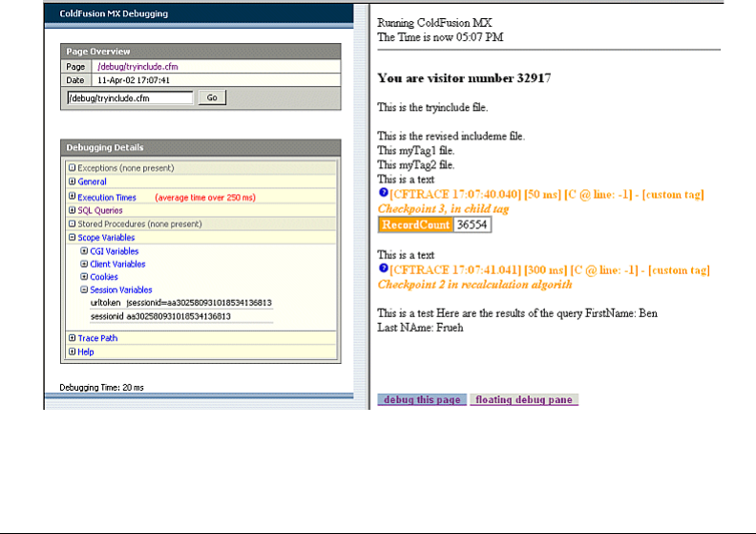Expand Cookies plus icon

pyautogui.click(x=84, y=276)
